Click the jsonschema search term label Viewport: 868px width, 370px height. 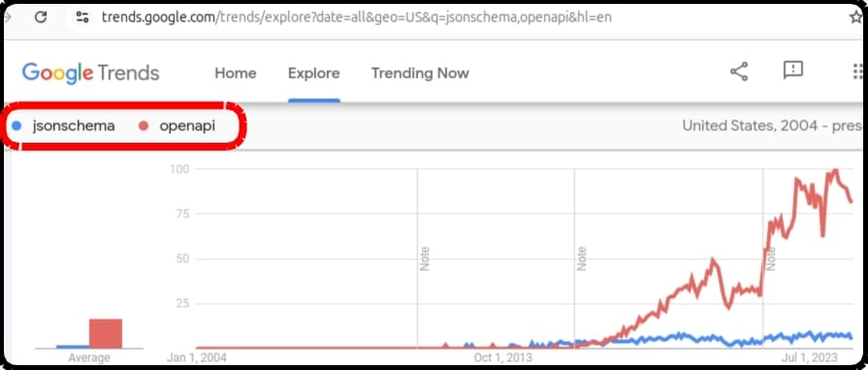pyautogui.click(x=74, y=126)
